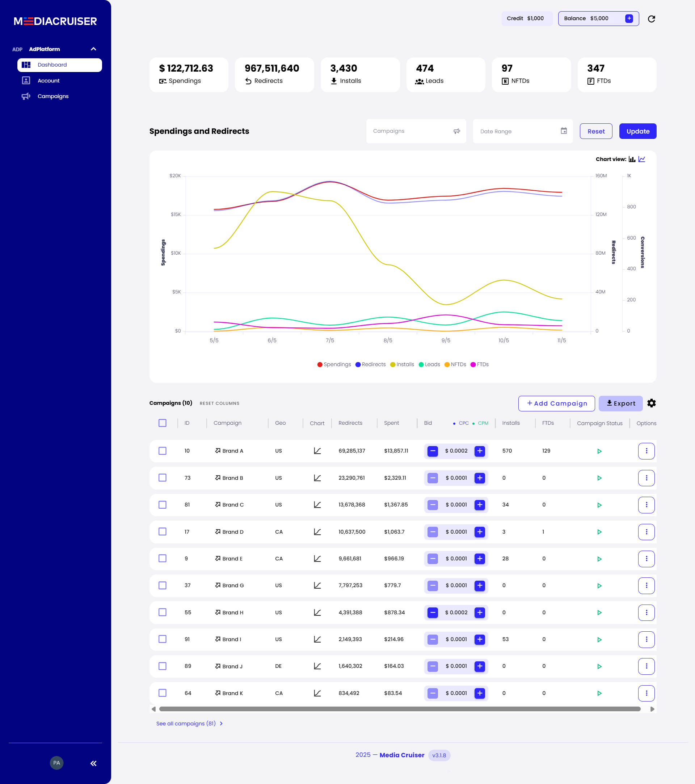Collapse sidebar with double chevron icon
Screen dimensions: 695x784
point(93,763)
